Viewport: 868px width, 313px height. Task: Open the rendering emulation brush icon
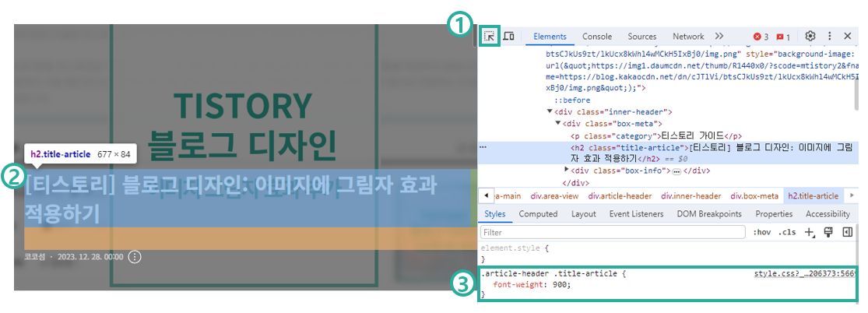(x=829, y=232)
